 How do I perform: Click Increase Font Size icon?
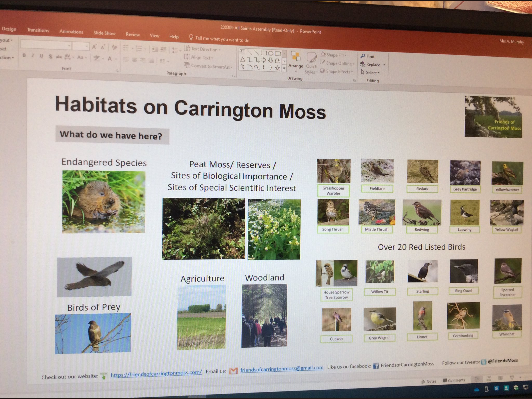pos(94,47)
